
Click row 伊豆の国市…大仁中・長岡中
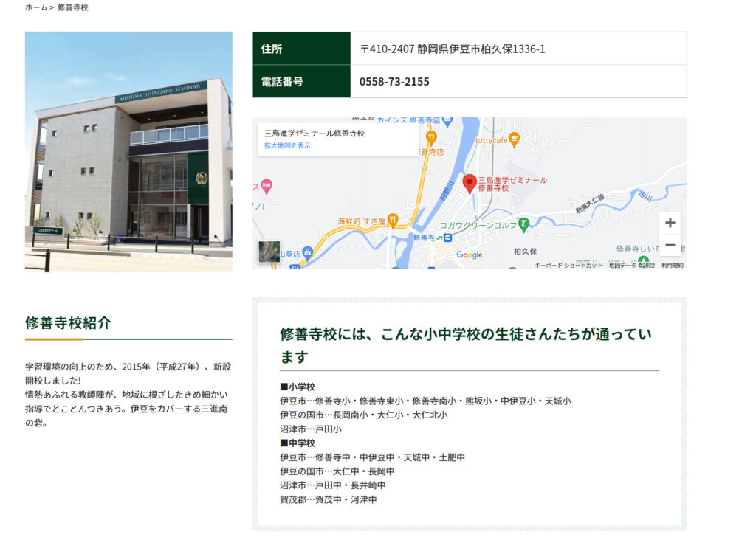337,471
